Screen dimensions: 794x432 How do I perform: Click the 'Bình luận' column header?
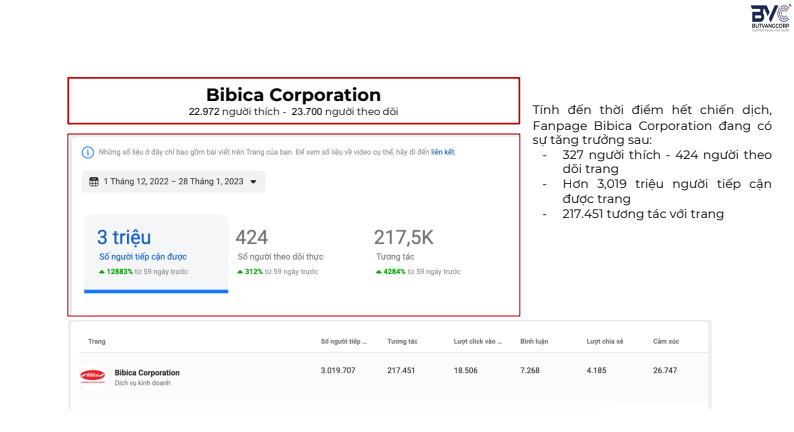[x=534, y=341]
